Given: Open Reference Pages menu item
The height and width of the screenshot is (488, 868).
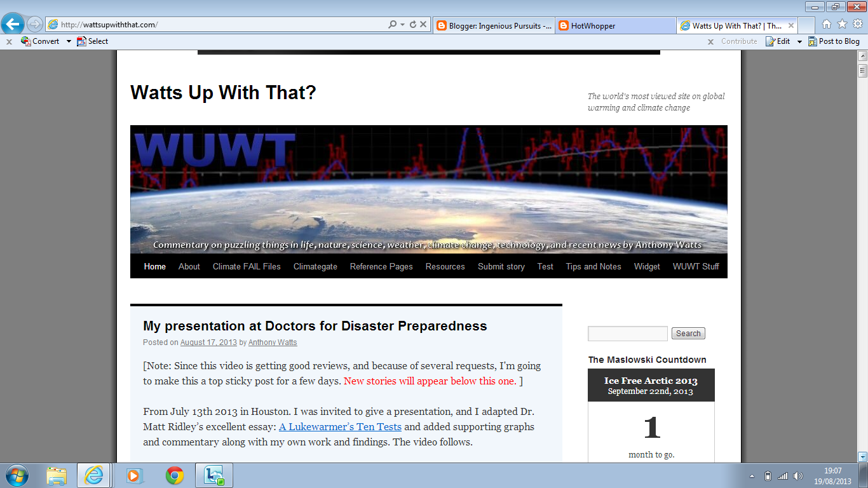Looking at the screenshot, I should pos(381,266).
